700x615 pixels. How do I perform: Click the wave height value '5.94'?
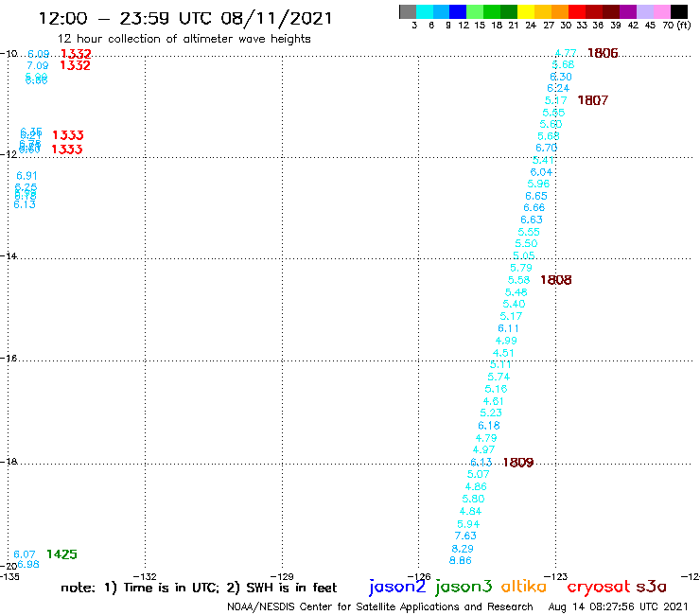click(468, 524)
